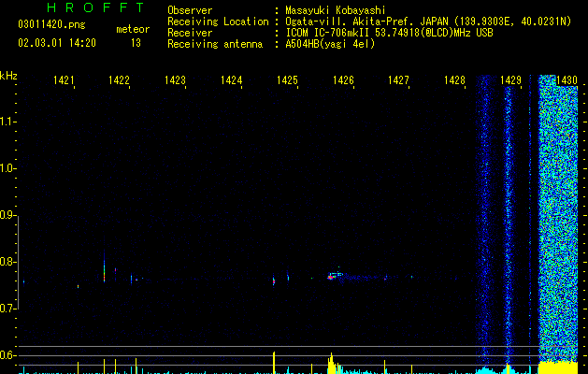Click the 1426 time axis marker

[x=343, y=80]
